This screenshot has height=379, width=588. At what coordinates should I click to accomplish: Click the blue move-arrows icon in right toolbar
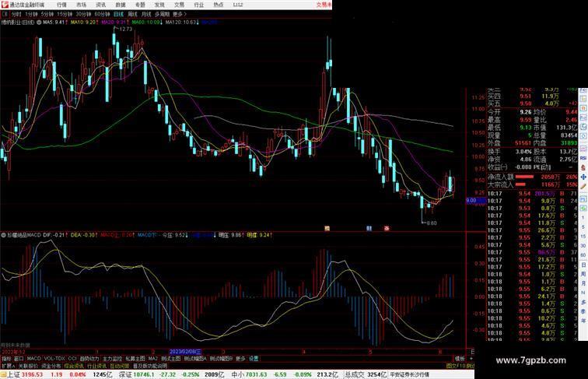(583, 177)
